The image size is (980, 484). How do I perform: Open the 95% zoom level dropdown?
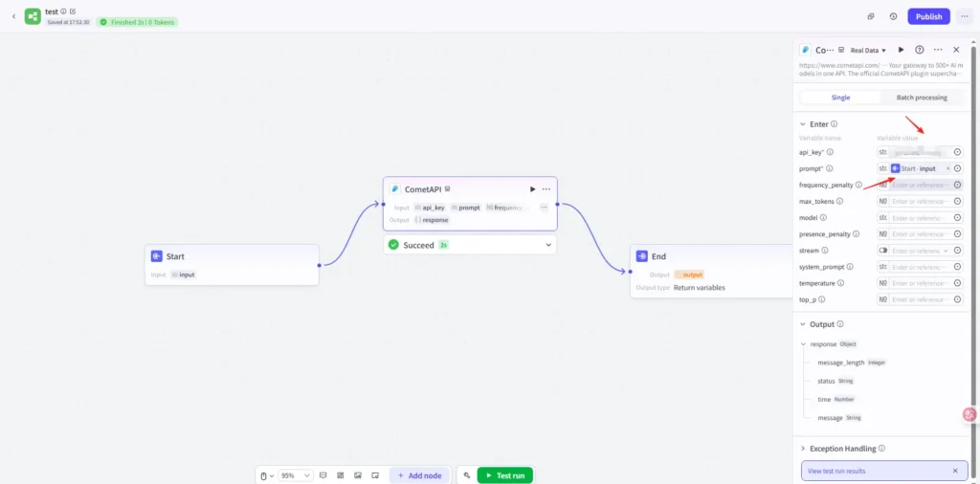pos(295,475)
